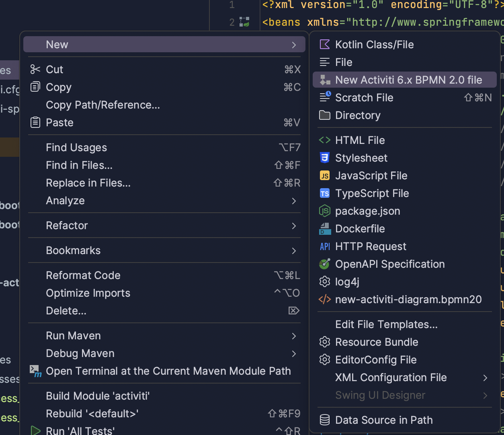Image resolution: width=504 pixels, height=435 pixels.
Task: Click the Resource Bundle gear icon
Action: tap(325, 342)
